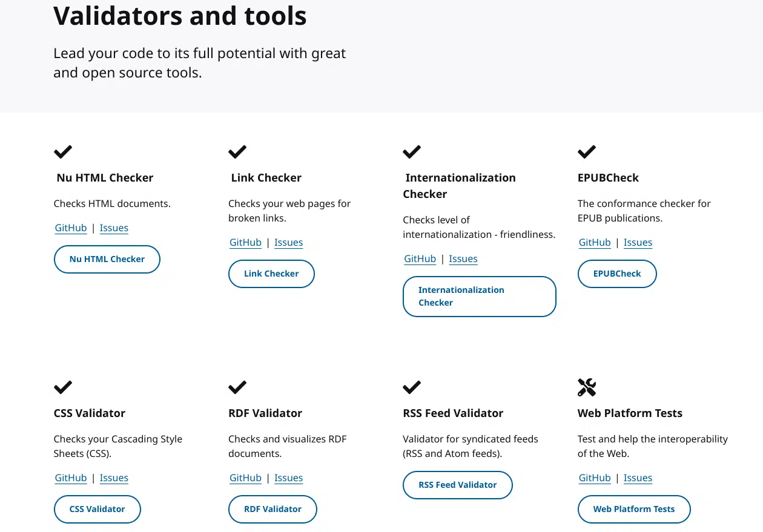Click the checkmark icon above Link Checker
The height and width of the screenshot is (532, 763).
click(237, 152)
